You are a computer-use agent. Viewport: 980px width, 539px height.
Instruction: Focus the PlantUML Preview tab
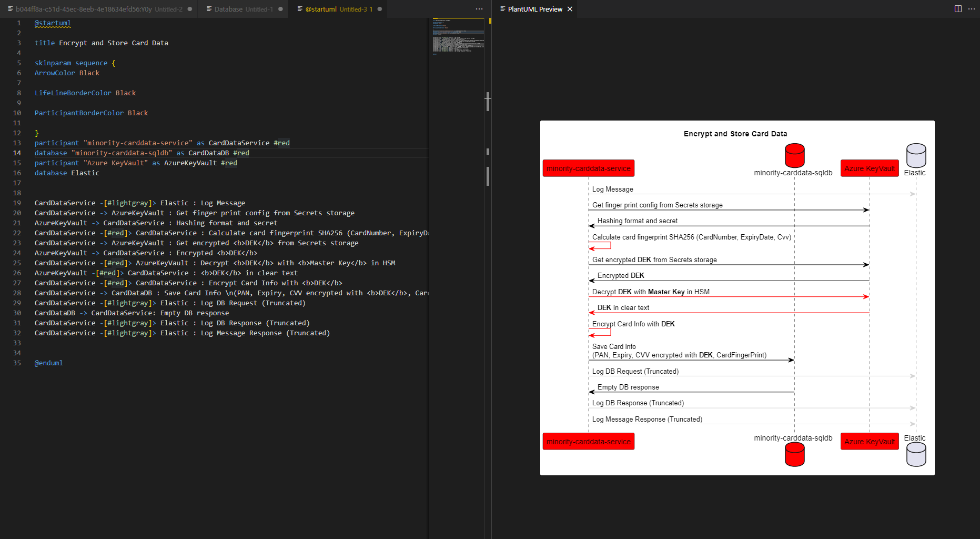[x=534, y=9]
